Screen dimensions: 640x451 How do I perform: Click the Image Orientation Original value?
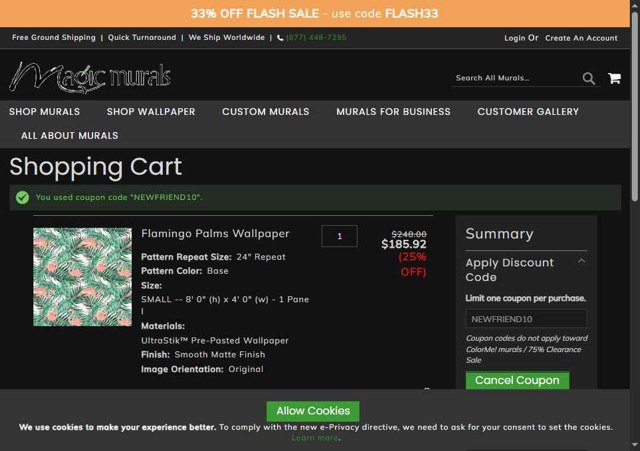pos(246,369)
